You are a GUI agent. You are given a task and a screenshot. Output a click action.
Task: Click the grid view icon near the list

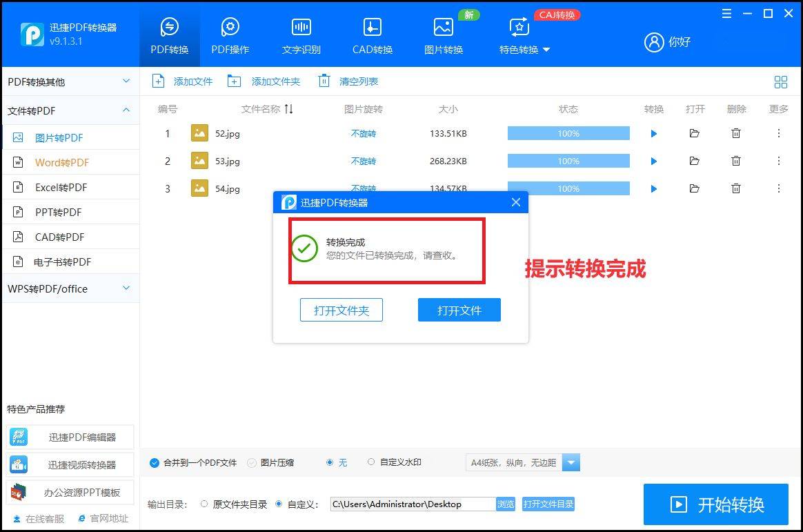tap(781, 81)
